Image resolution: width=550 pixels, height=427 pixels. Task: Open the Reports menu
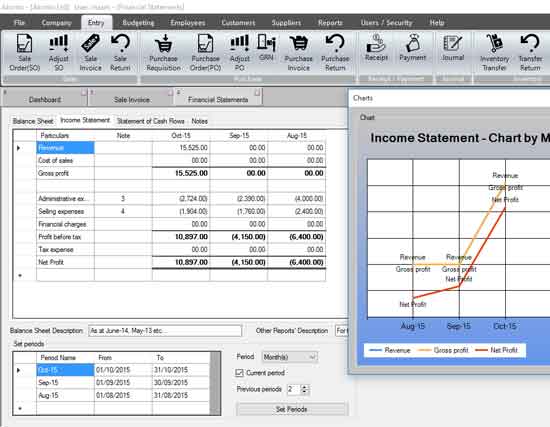pos(330,23)
